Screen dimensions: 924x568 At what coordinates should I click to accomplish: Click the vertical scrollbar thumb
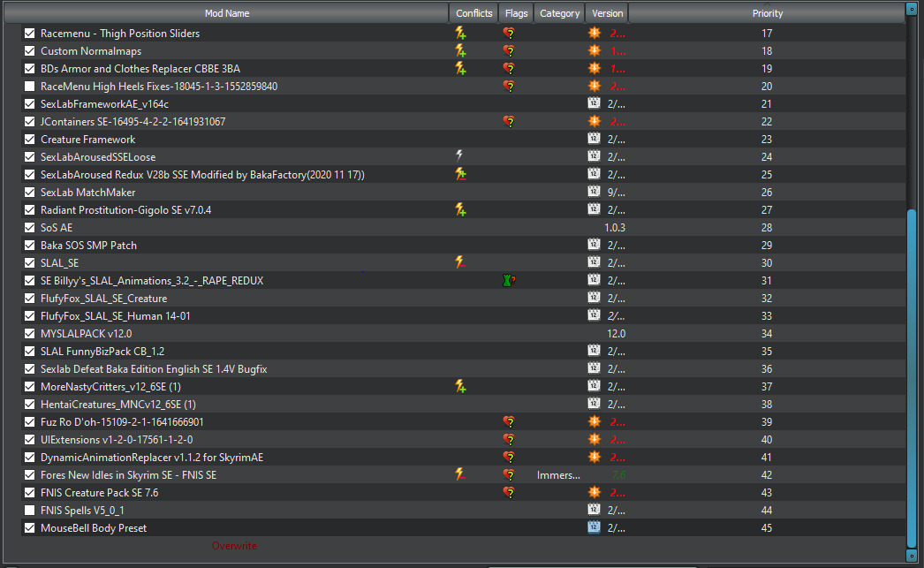(x=912, y=377)
